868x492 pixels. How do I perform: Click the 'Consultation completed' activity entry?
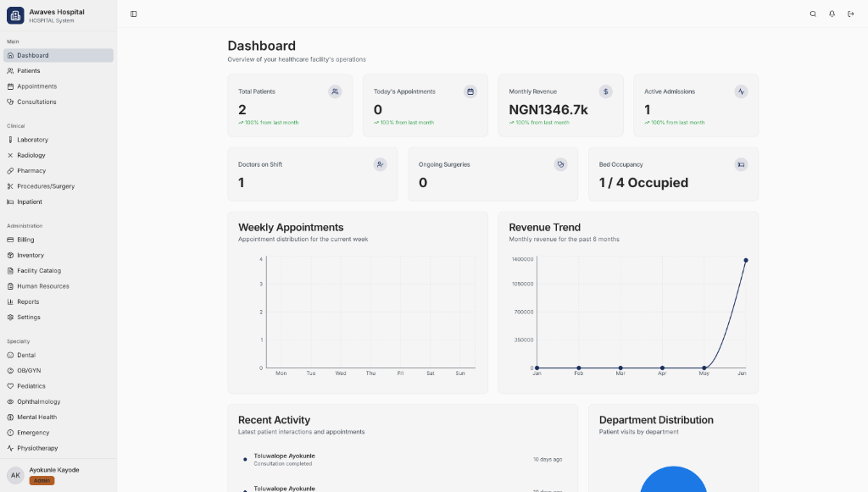(x=282, y=464)
